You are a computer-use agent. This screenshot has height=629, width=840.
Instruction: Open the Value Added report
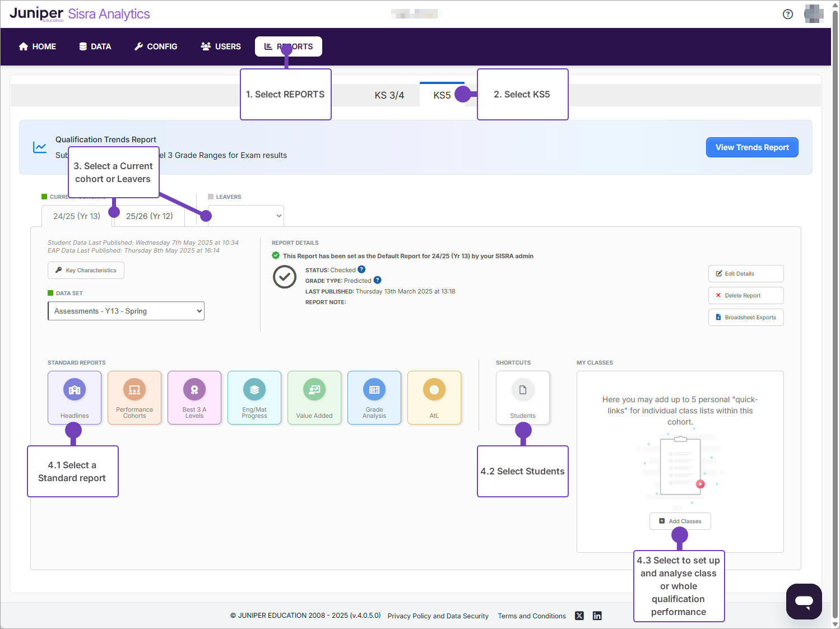pyautogui.click(x=314, y=397)
